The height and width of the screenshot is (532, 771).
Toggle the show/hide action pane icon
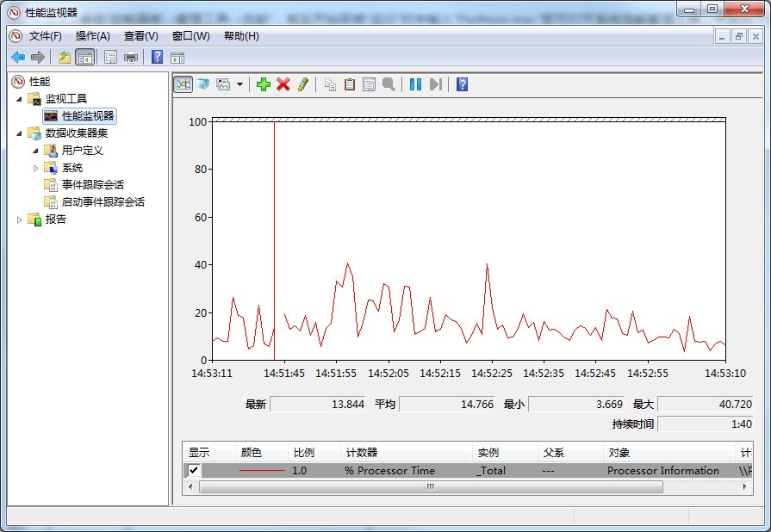point(177,58)
